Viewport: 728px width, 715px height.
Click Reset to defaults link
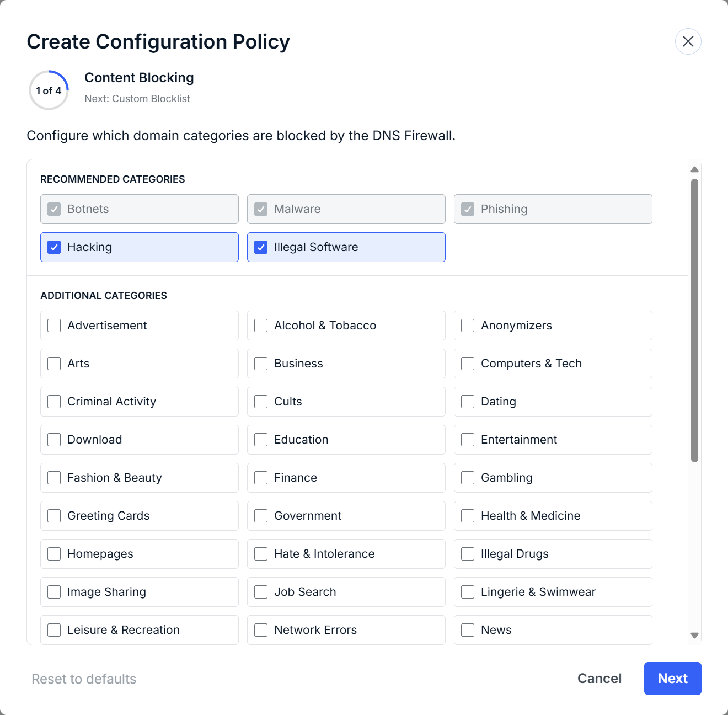pyautogui.click(x=84, y=679)
